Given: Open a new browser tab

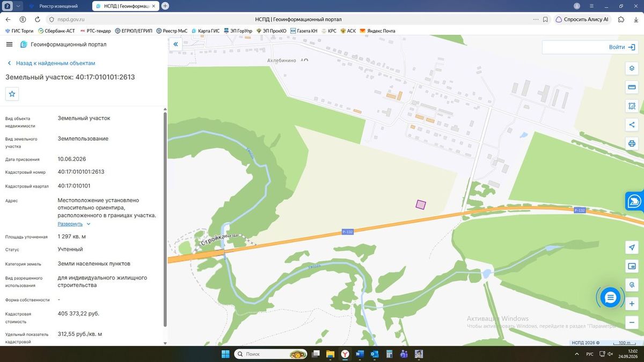Looking at the screenshot, I should click(165, 6).
